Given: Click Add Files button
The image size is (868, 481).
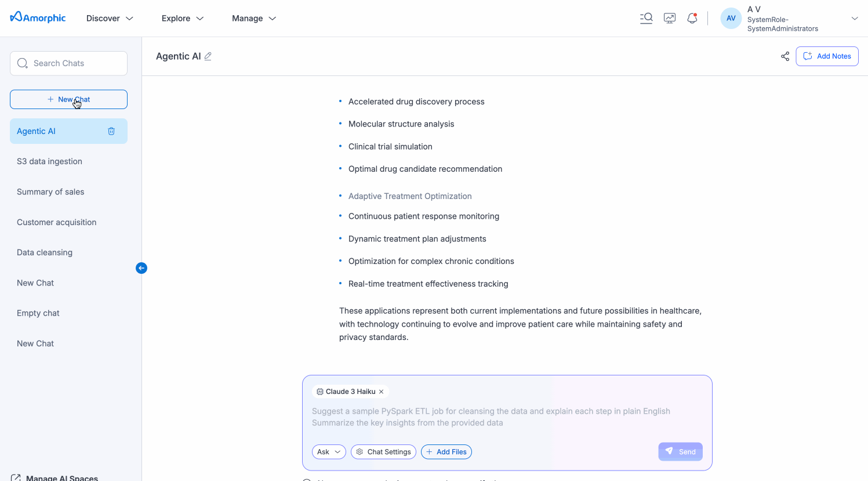Looking at the screenshot, I should coord(446,452).
